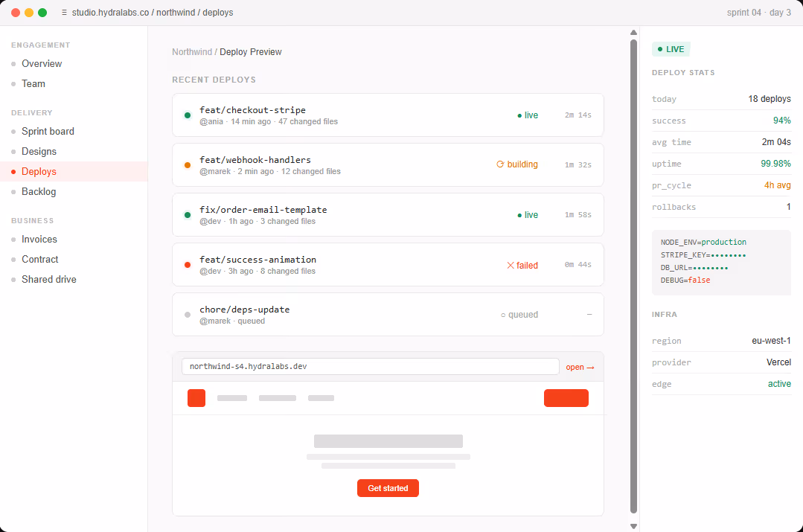803x532 pixels.
Task: Click the '4h avg' pr_cycle value
Action: (x=778, y=185)
